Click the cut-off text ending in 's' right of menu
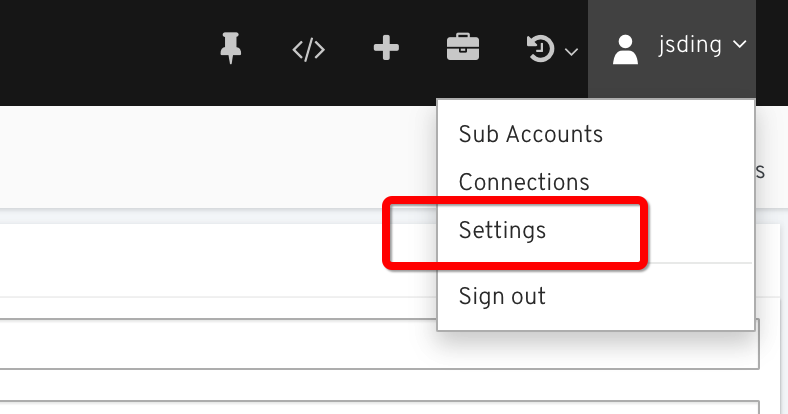The image size is (788, 414). point(760,171)
